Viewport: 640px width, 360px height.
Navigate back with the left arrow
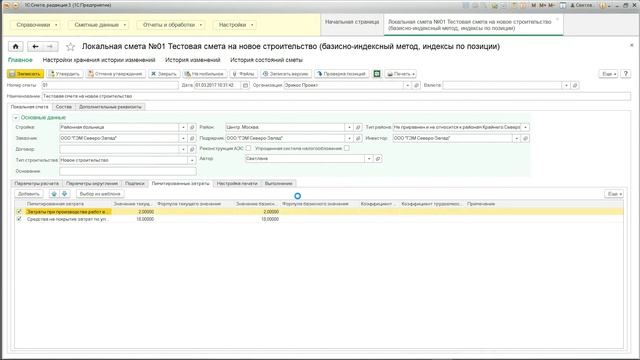(x=35, y=47)
